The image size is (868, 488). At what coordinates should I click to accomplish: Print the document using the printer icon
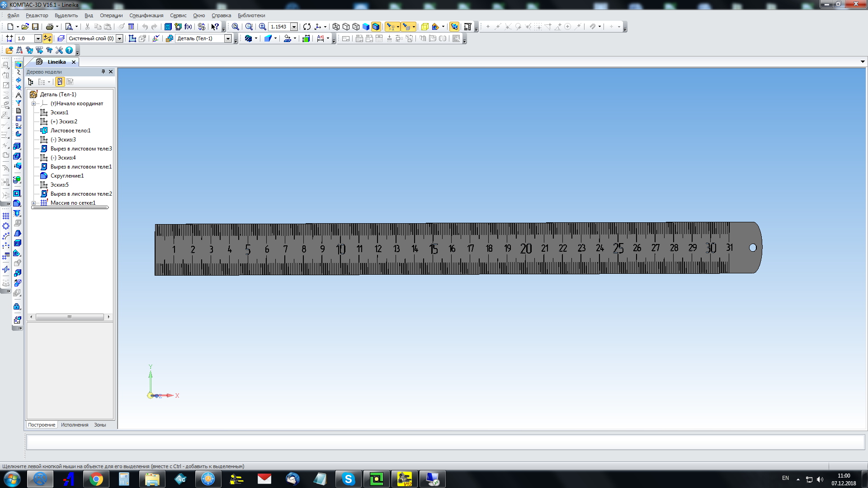click(50, 27)
